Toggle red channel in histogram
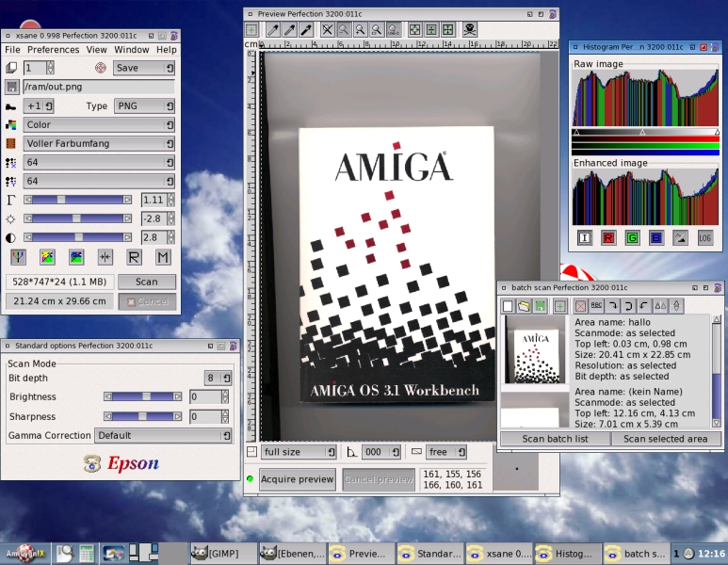Viewport: 728px width, 565px height. (x=608, y=238)
